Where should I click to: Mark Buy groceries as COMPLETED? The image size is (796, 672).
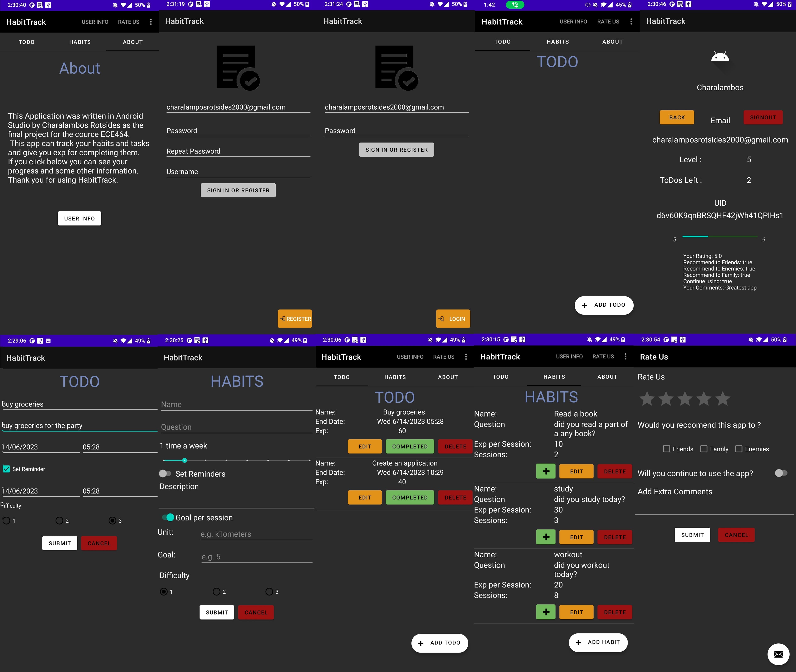(410, 447)
